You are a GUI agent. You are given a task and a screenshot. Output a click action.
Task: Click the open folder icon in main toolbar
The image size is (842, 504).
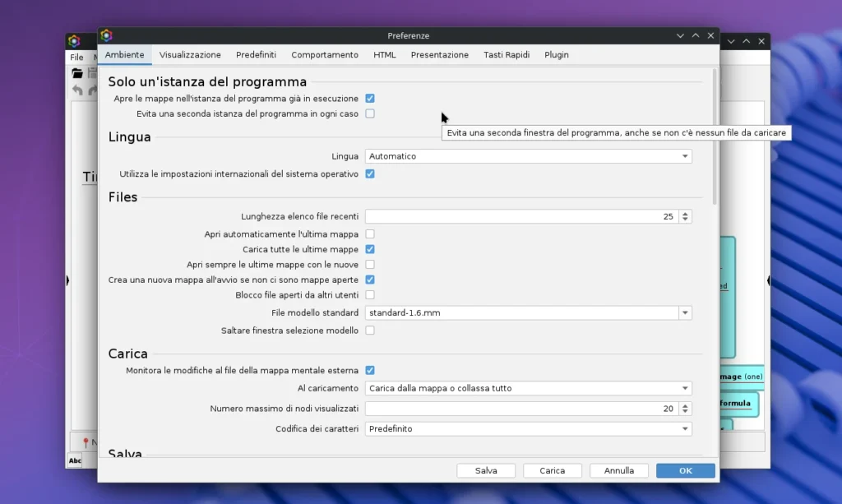[x=77, y=73]
